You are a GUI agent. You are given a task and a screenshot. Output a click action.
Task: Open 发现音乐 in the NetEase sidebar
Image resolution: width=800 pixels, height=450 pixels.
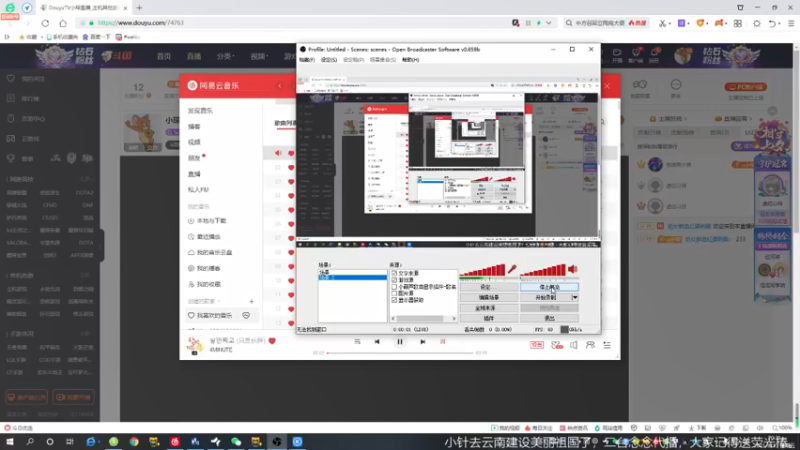(200, 111)
